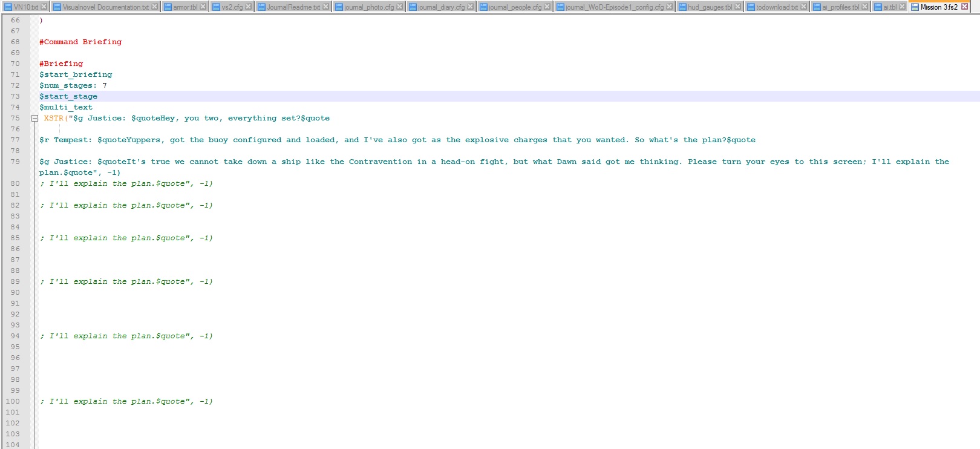This screenshot has height=449, width=980.
Task: Click the comment on line 80
Action: coord(126,183)
